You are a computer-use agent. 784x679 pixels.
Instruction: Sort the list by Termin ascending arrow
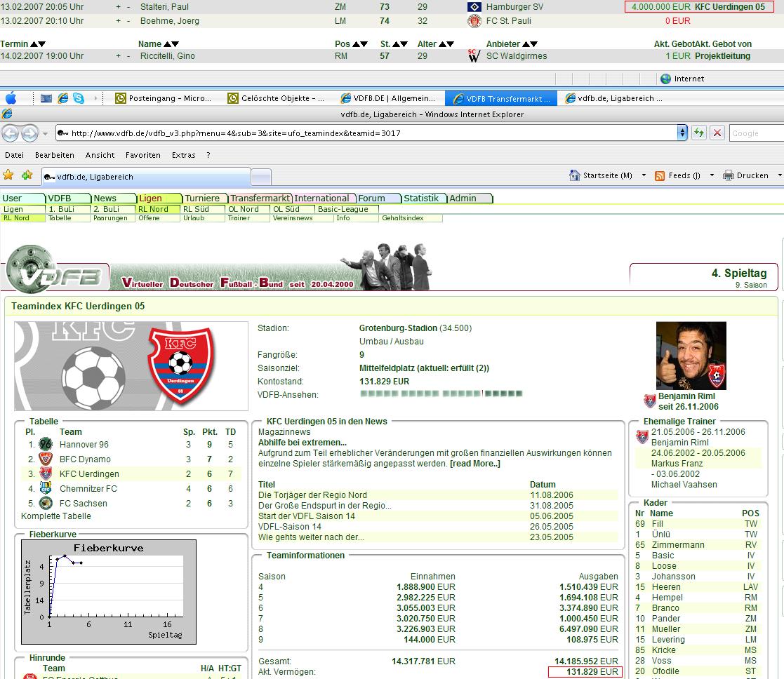click(x=34, y=44)
